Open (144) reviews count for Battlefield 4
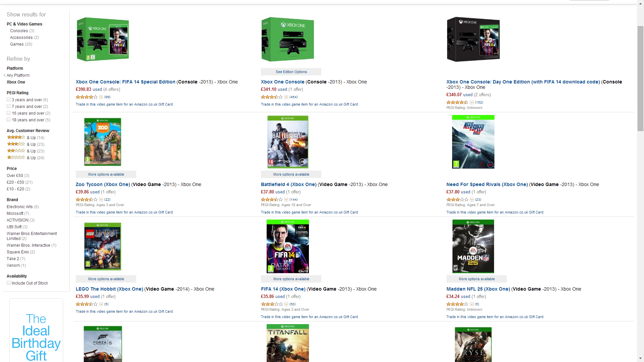The height and width of the screenshot is (362, 644). 293,200
